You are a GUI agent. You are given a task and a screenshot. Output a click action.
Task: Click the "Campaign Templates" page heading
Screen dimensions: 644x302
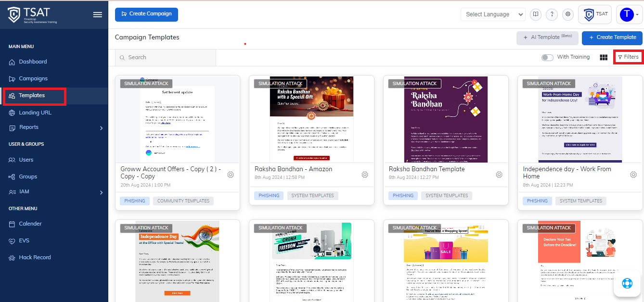coord(147,38)
